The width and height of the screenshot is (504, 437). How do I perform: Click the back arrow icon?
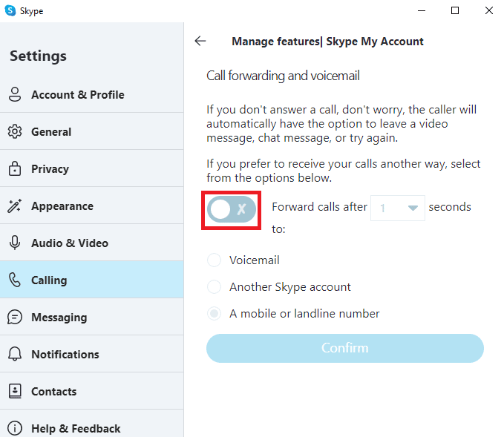click(x=200, y=41)
